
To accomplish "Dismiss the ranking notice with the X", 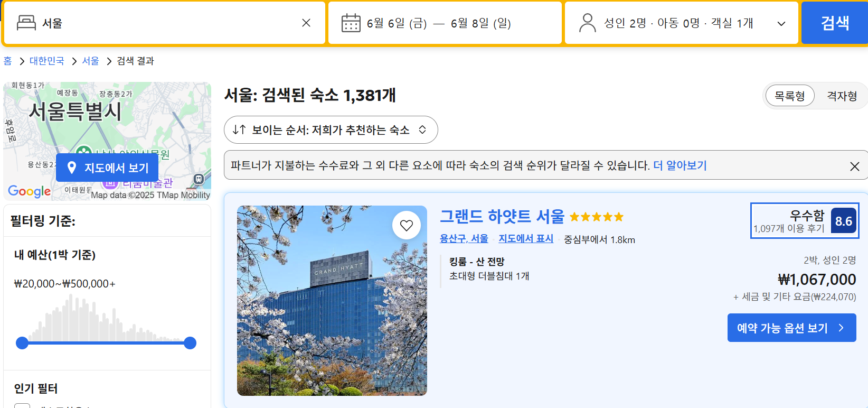I will (x=855, y=166).
